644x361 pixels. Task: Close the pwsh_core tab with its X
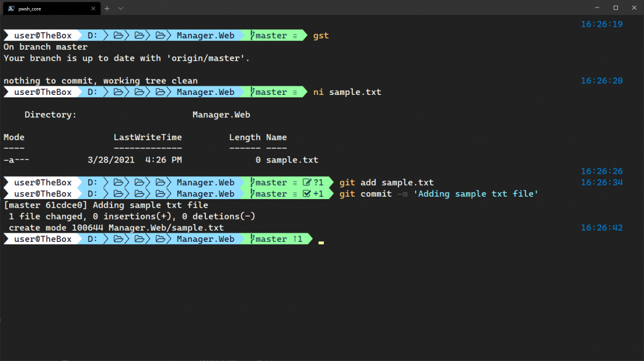point(94,9)
